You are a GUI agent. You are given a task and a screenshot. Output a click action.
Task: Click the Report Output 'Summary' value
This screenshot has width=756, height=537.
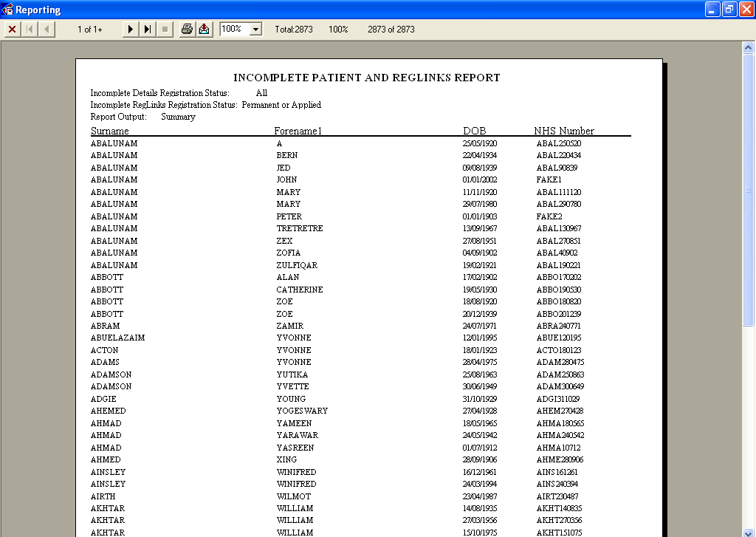[x=178, y=117]
